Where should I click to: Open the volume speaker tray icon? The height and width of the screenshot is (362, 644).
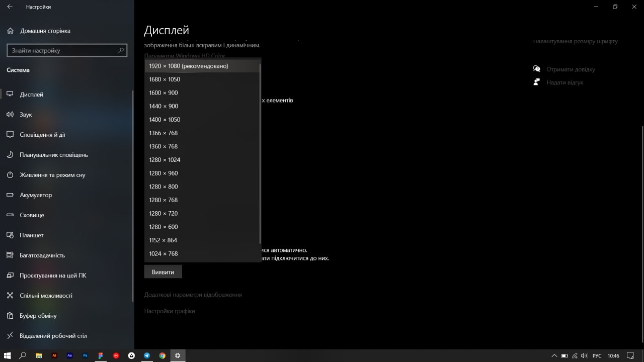(585, 355)
